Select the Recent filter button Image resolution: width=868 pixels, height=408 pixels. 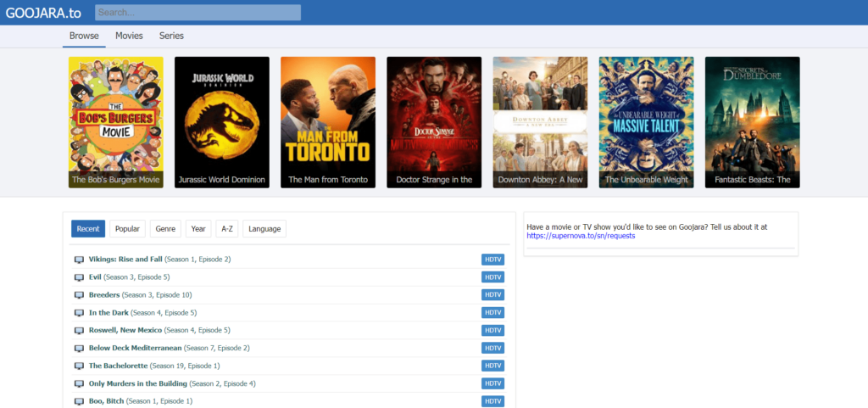pyautogui.click(x=88, y=229)
